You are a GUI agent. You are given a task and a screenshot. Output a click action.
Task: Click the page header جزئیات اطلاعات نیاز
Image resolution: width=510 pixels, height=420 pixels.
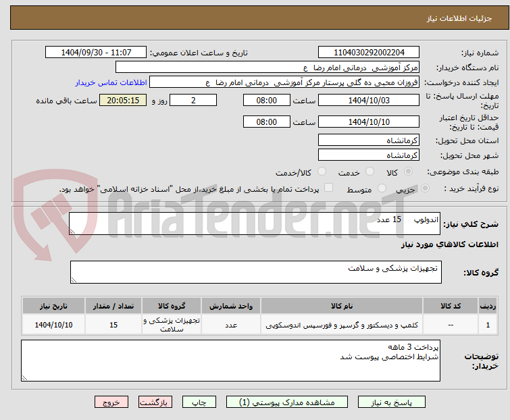coord(459,18)
